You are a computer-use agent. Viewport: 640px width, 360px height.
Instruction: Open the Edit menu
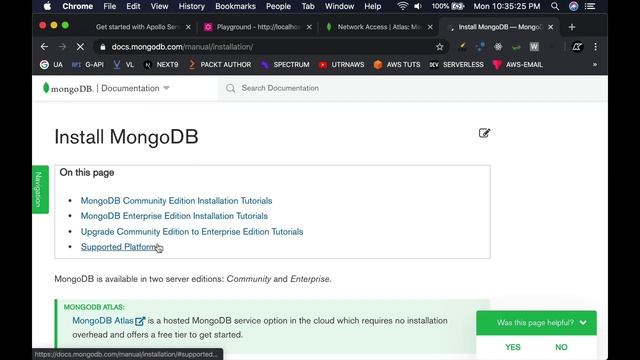(133, 6)
